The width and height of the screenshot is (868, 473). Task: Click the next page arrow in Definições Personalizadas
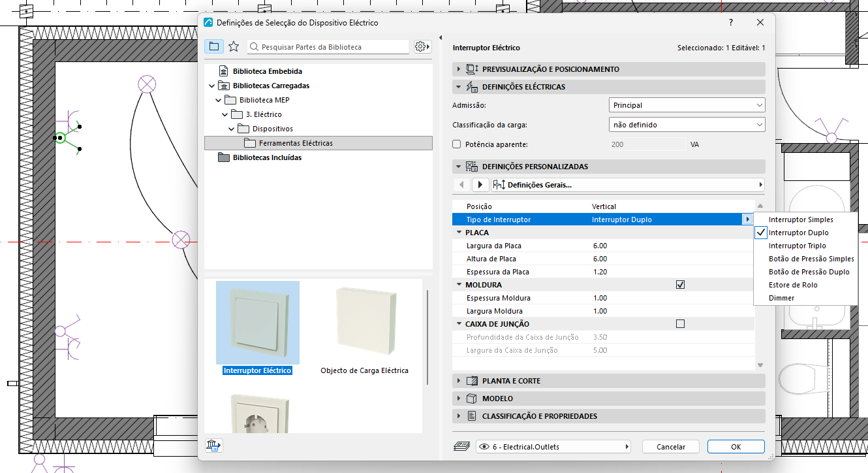pos(480,185)
